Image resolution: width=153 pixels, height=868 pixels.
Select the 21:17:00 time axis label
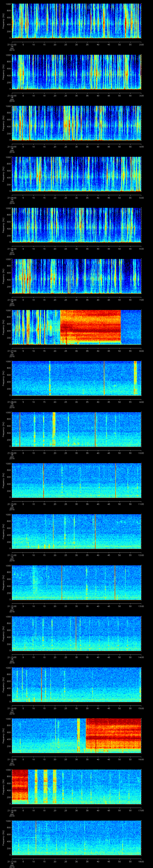click(12, 861)
